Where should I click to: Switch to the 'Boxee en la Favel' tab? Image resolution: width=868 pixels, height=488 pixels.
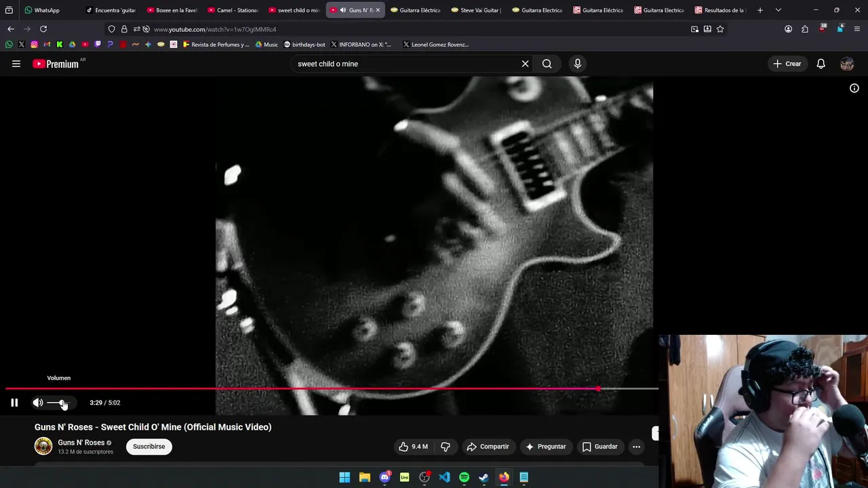click(173, 10)
